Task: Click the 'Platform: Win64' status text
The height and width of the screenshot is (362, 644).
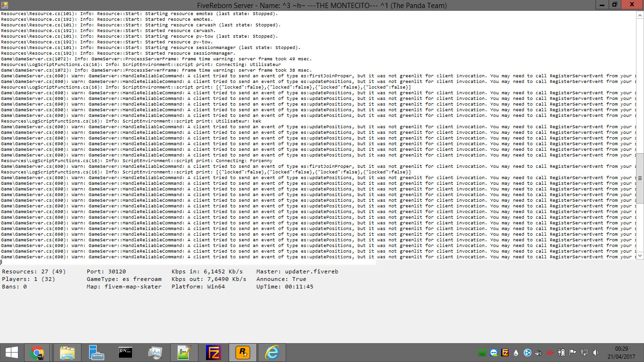Action: [x=198, y=287]
